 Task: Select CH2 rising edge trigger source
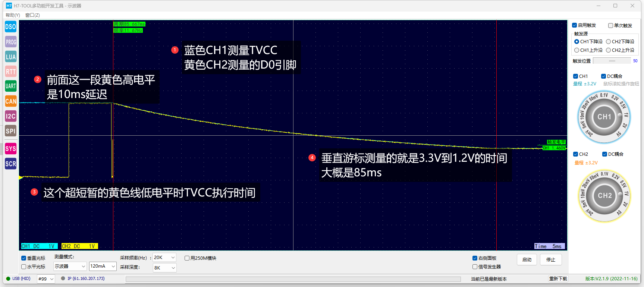tap(608, 50)
